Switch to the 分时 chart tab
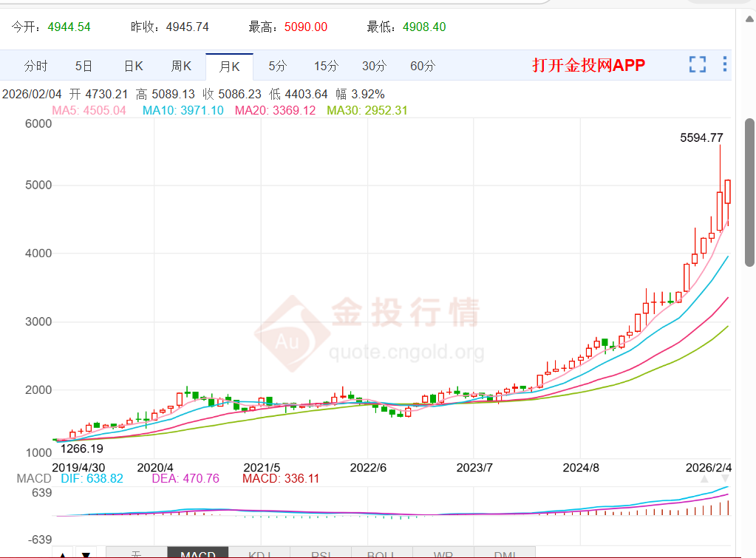The width and height of the screenshot is (756, 558). click(36, 66)
